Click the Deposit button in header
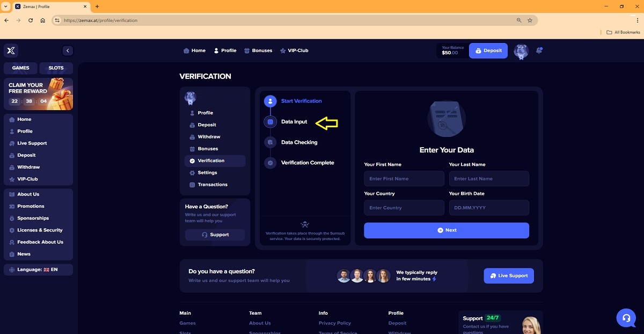Viewport: 644px width, 334px height. 488,50
